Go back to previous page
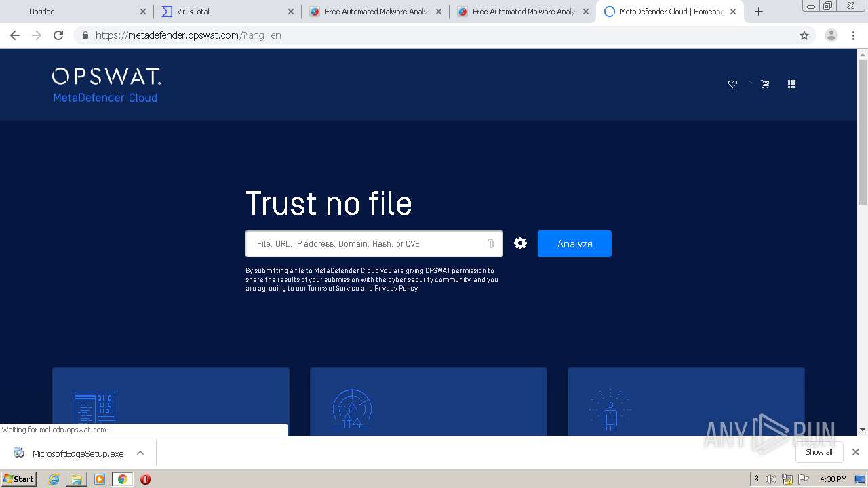 (15, 35)
